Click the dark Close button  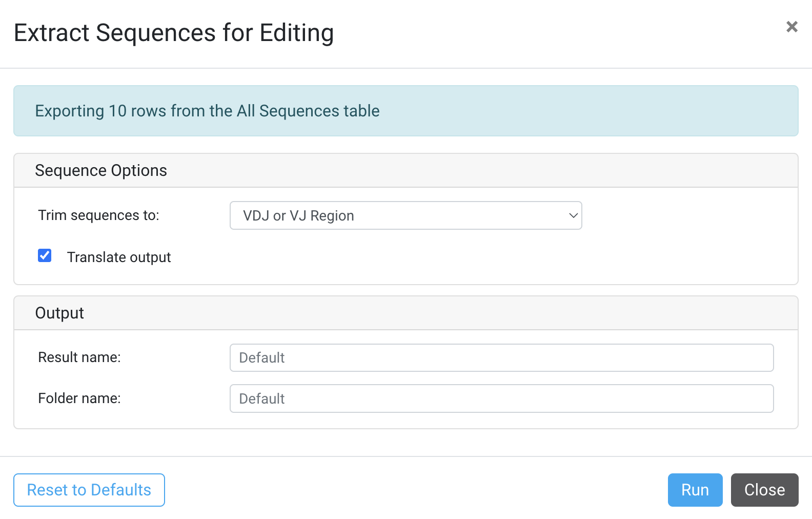click(764, 490)
